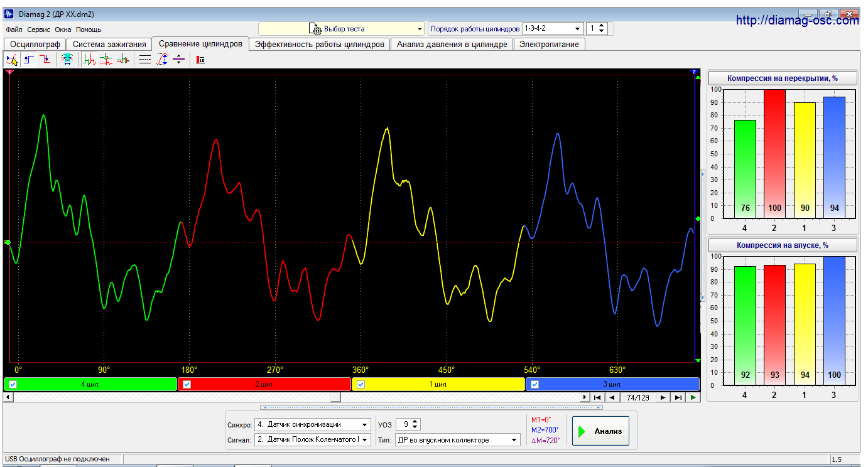This screenshot has height=467, width=868.
Task: Decrease first cylinder number spinner
Action: click(602, 32)
